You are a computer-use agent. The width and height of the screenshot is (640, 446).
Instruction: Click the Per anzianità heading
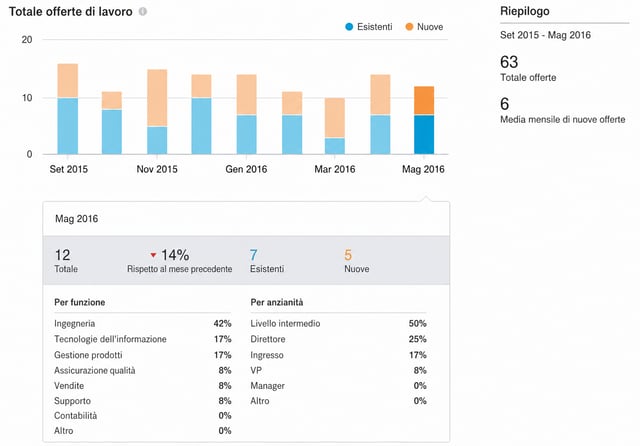coord(277,302)
